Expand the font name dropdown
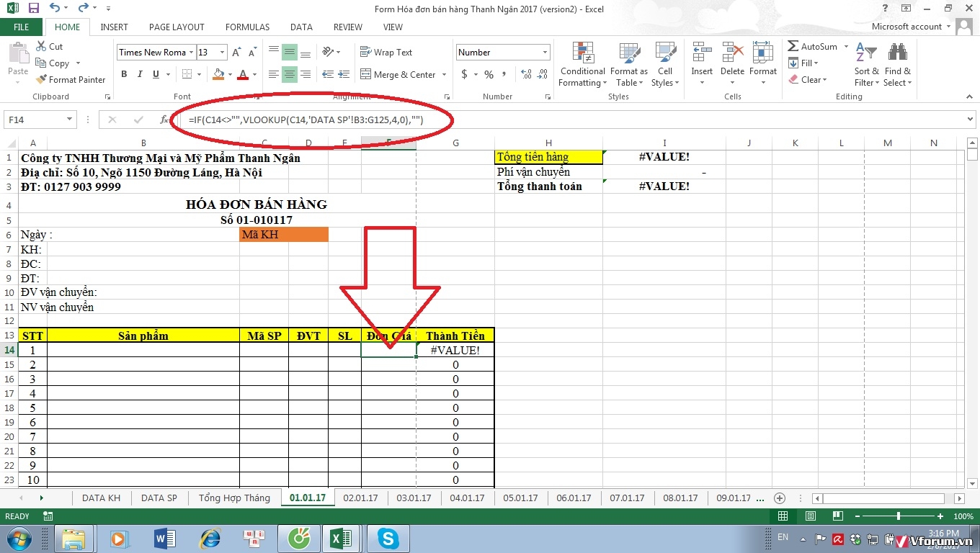980x553 pixels. click(191, 53)
